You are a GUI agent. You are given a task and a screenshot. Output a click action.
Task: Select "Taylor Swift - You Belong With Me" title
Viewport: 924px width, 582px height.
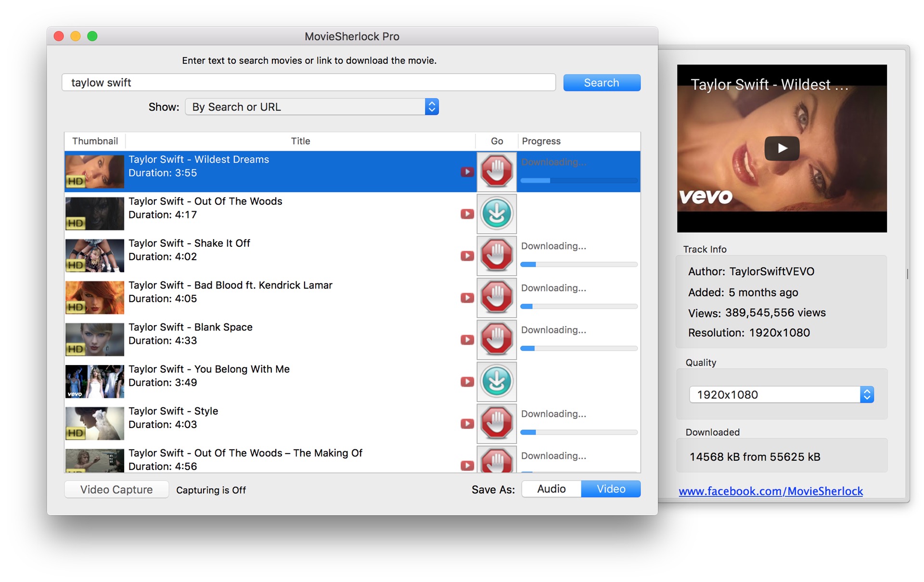coord(209,369)
